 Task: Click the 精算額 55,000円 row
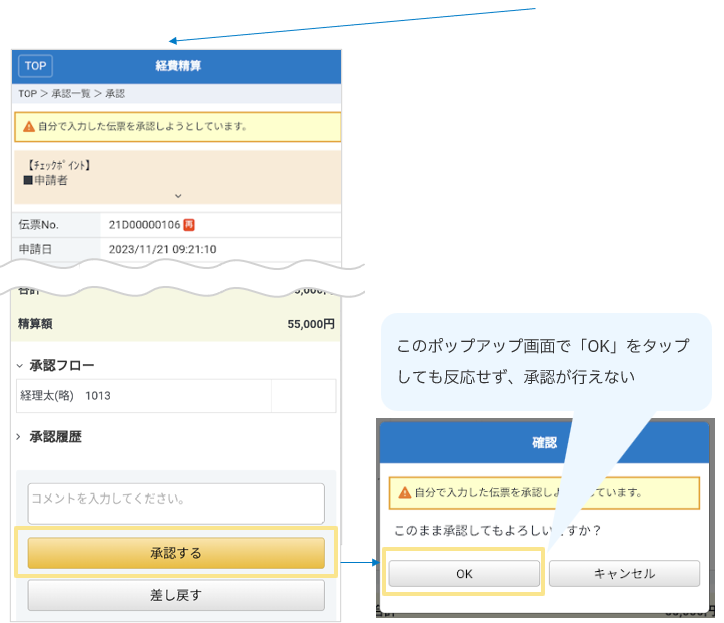(176, 324)
